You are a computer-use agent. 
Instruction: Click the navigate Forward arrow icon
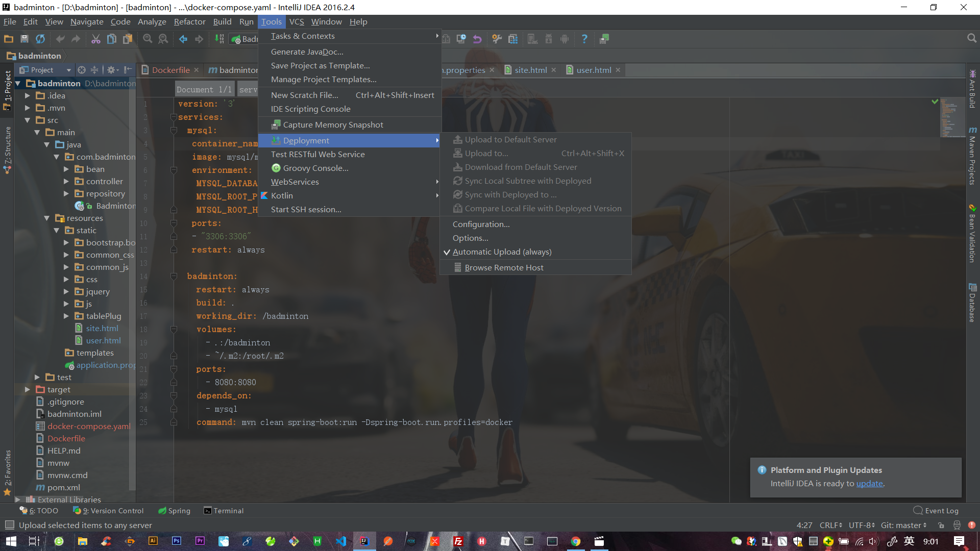(199, 39)
